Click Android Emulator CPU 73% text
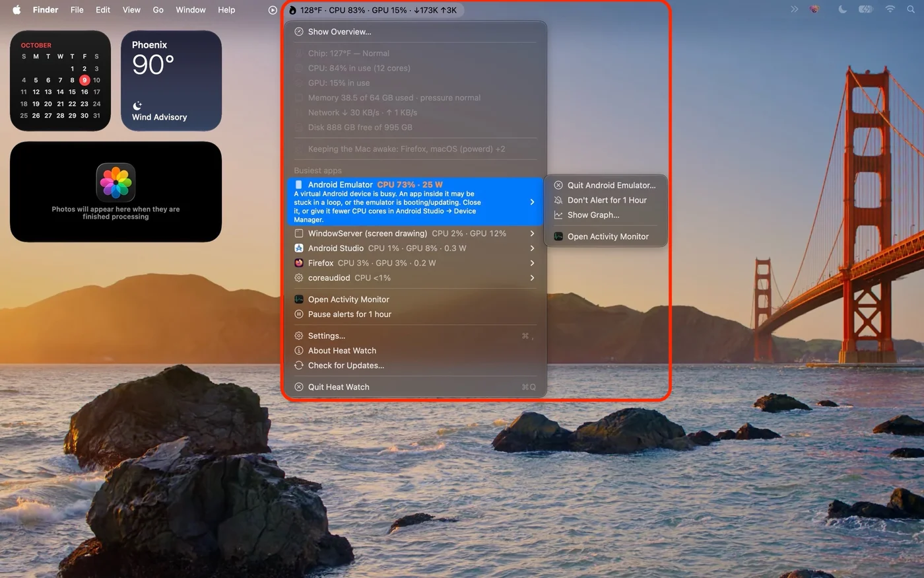This screenshot has width=924, height=578. (x=376, y=185)
